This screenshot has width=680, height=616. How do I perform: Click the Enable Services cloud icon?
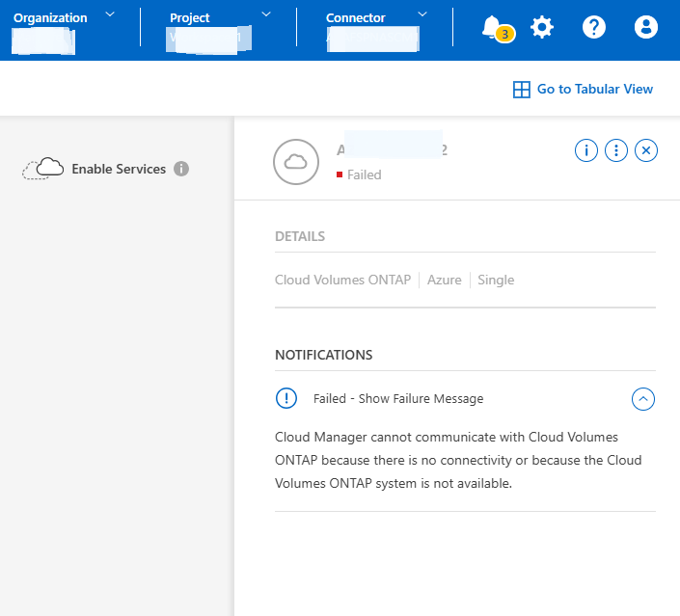pyautogui.click(x=43, y=169)
